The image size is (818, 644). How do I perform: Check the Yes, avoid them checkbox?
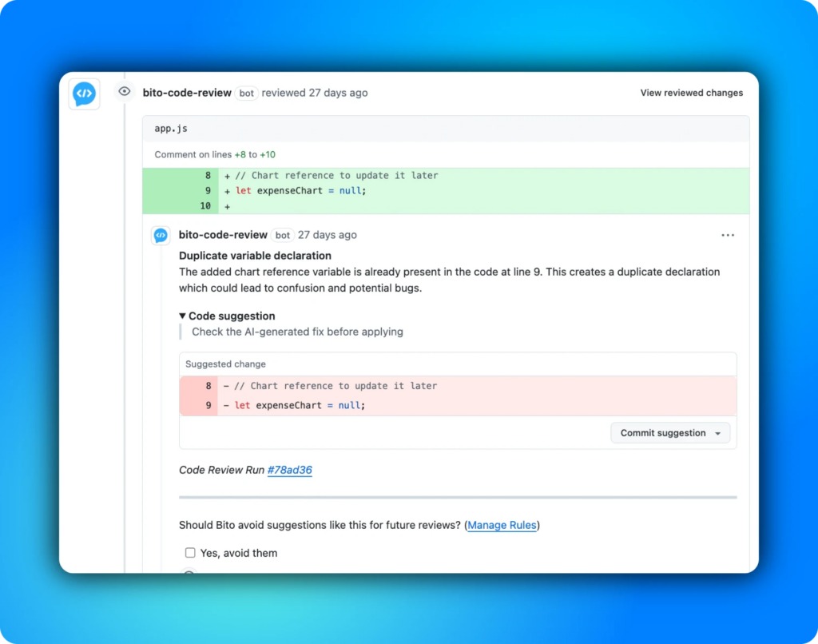[189, 552]
